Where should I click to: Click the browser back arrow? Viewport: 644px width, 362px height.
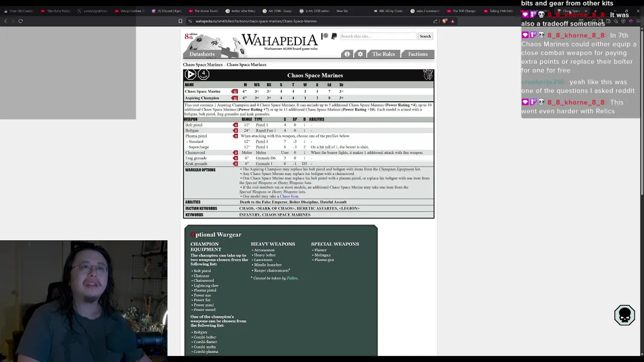pyautogui.click(x=6, y=21)
